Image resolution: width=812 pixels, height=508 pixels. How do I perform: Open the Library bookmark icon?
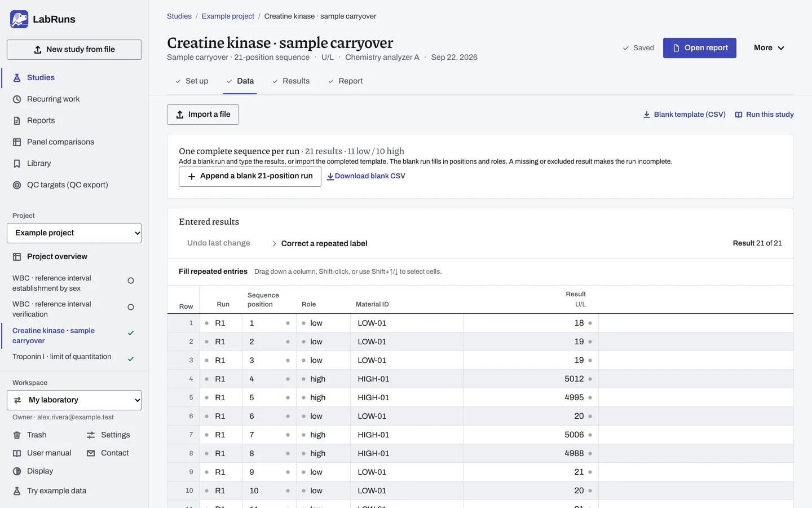17,164
